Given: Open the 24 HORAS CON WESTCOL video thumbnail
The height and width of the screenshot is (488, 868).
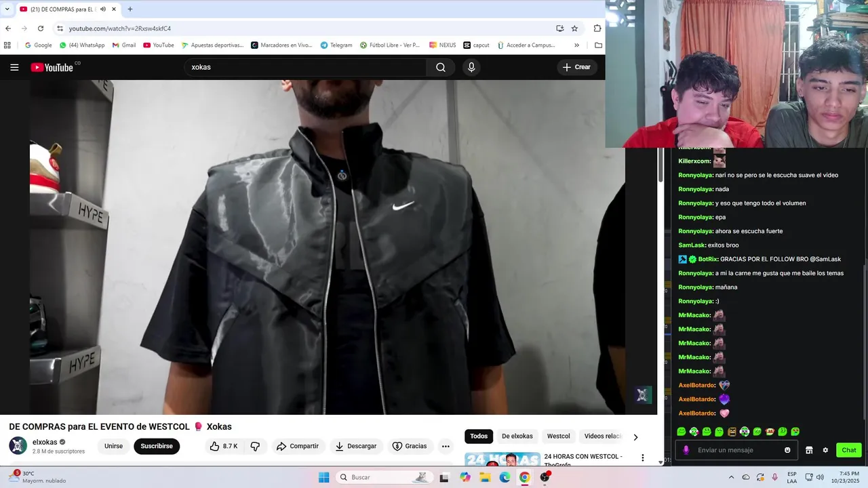Looking at the screenshot, I should pyautogui.click(x=502, y=460).
